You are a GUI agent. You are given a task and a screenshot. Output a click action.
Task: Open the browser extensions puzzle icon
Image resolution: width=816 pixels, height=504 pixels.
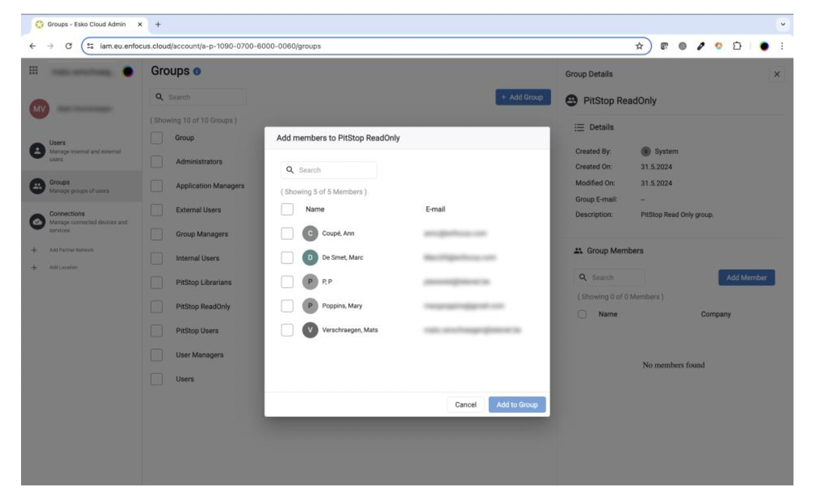[737, 46]
